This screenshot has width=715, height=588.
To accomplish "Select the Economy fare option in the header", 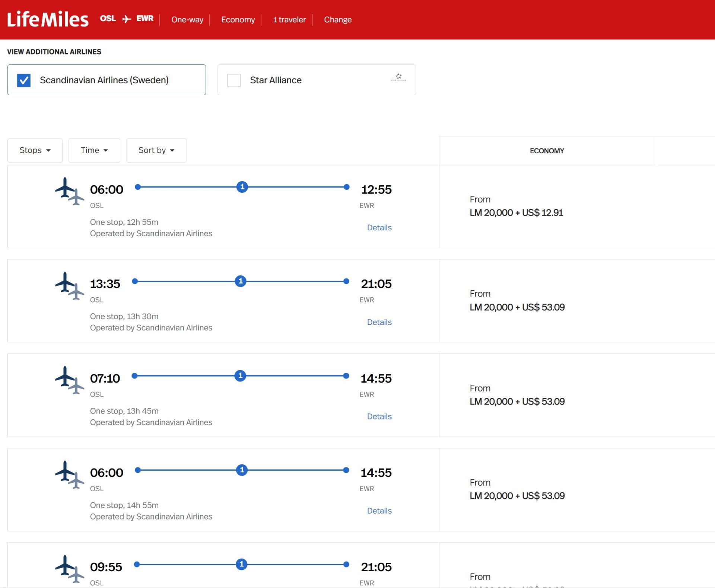I will pyautogui.click(x=238, y=19).
